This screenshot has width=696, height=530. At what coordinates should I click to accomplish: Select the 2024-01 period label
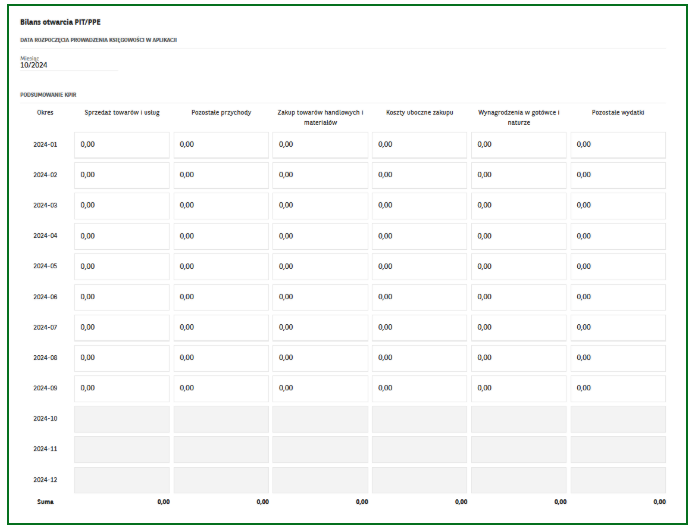(45, 145)
